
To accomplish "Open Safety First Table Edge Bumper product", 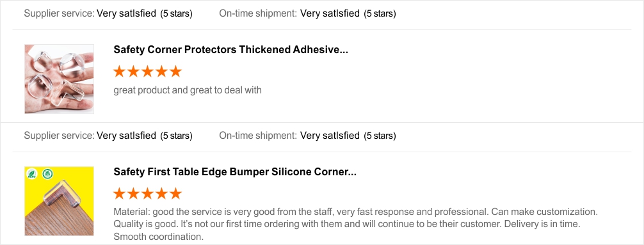I will [x=235, y=172].
